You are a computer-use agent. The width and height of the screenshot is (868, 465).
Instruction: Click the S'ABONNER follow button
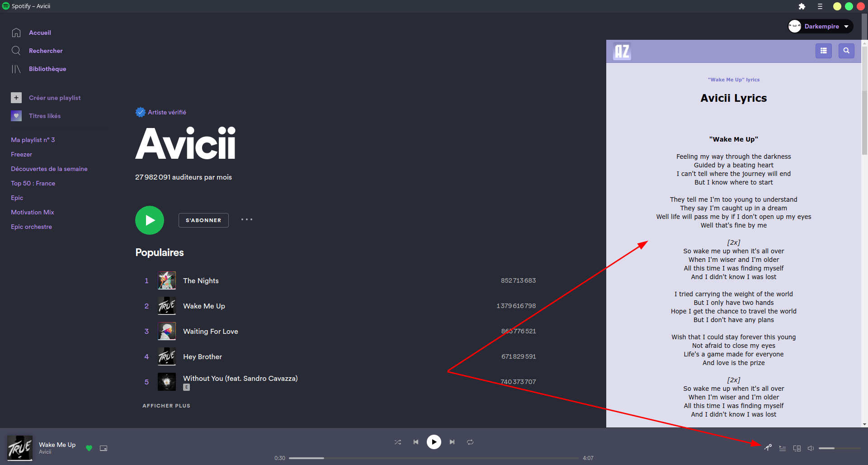pyautogui.click(x=203, y=220)
